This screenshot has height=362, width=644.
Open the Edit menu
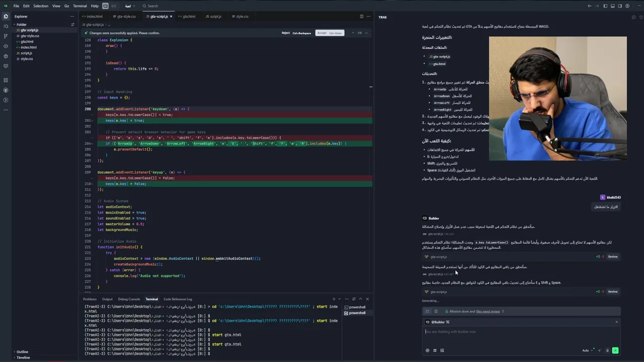(26, 6)
